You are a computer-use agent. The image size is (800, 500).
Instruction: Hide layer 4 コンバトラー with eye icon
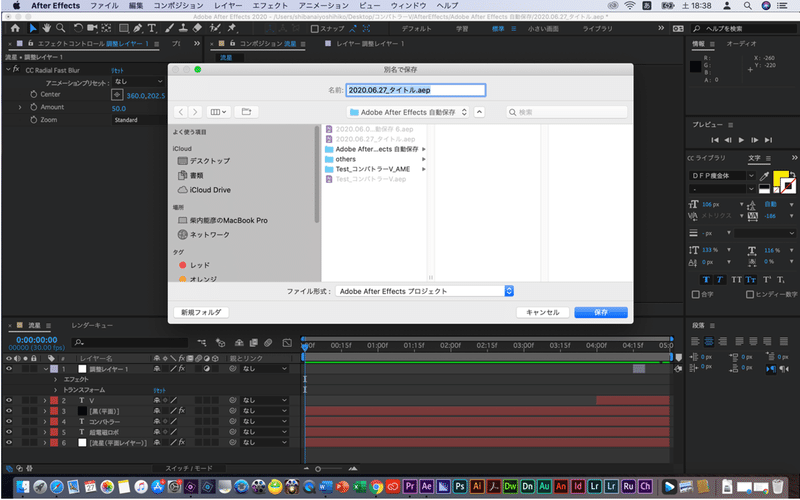[x=9, y=422]
